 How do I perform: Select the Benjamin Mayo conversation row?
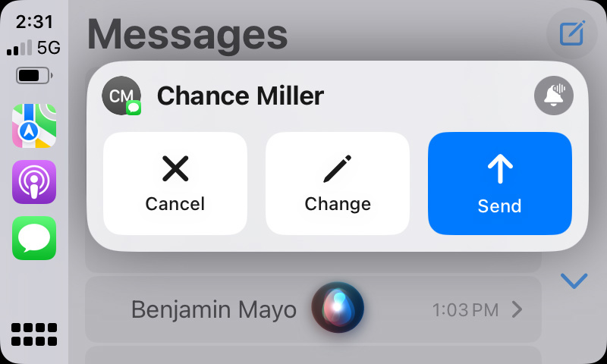click(313, 309)
